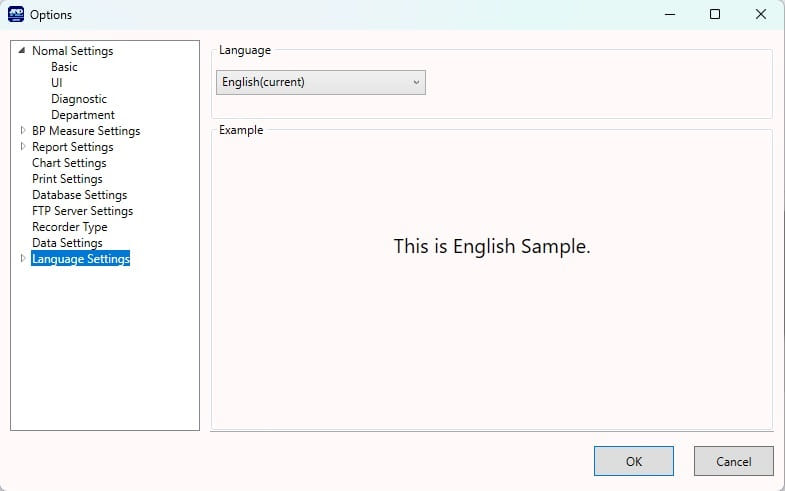Go to Database Settings
The width and height of the screenshot is (785, 491).
tap(79, 195)
